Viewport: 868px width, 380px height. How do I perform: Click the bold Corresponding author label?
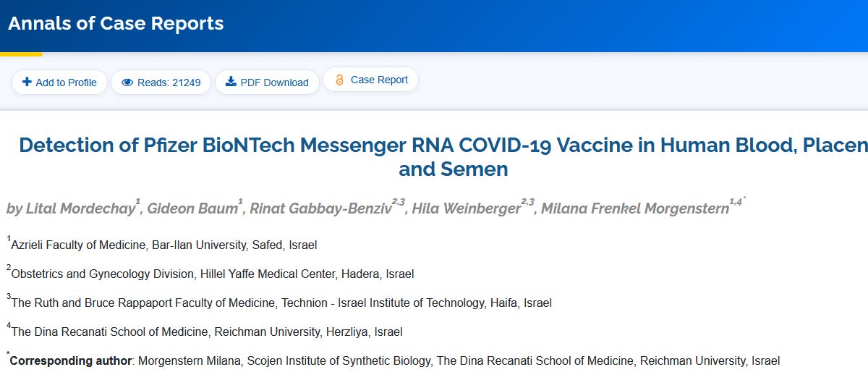(x=71, y=360)
